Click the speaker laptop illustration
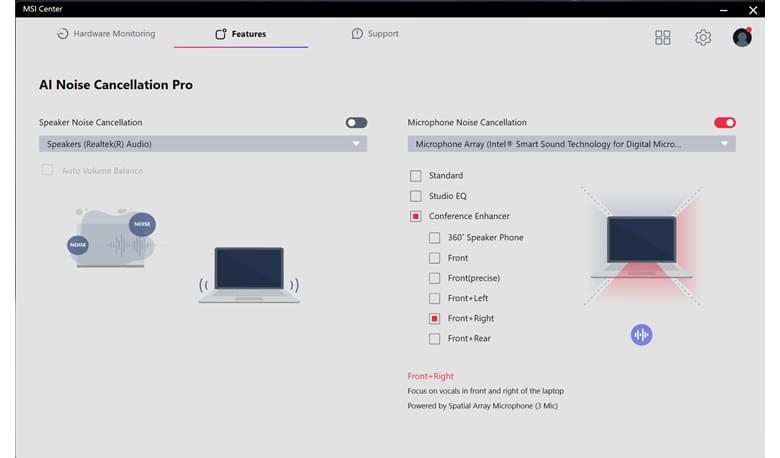780x458 pixels. click(249, 275)
